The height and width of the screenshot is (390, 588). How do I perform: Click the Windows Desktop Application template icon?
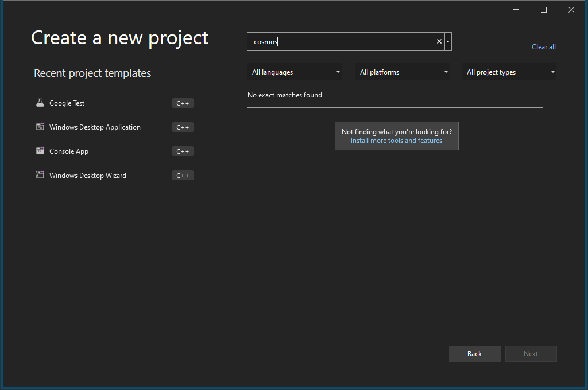[x=40, y=127]
